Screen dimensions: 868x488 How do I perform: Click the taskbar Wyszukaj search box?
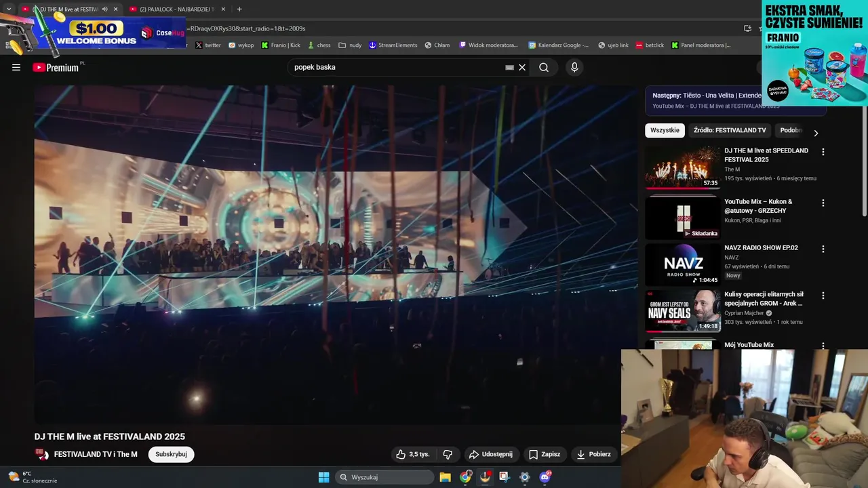(x=385, y=477)
